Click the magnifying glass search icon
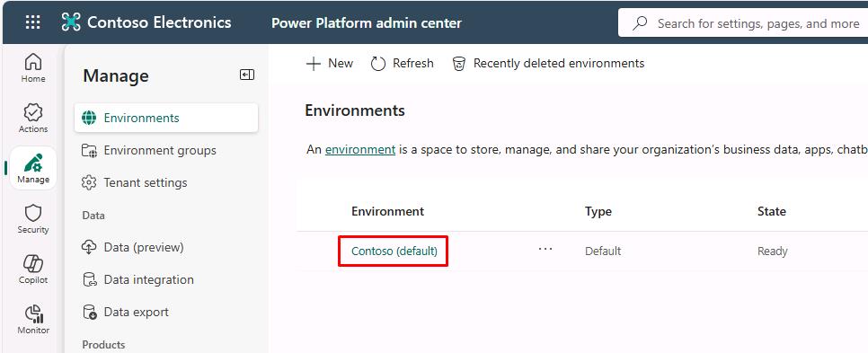Image resolution: width=868 pixels, height=353 pixels. (640, 23)
